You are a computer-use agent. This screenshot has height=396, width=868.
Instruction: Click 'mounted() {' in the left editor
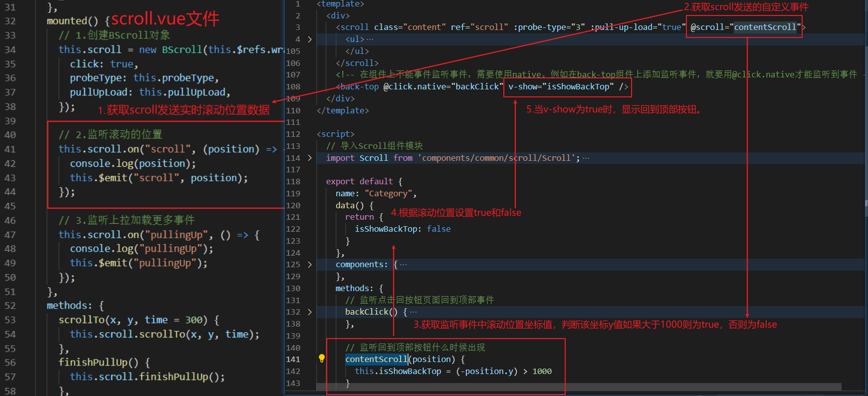(78, 21)
